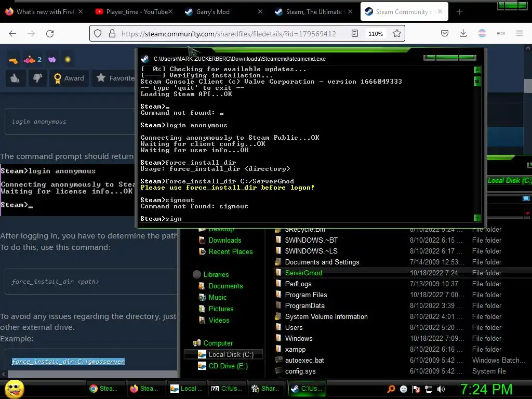Click highlighted force_install_dir example code
The width and height of the screenshot is (532, 399).
pyautogui.click(x=68, y=362)
